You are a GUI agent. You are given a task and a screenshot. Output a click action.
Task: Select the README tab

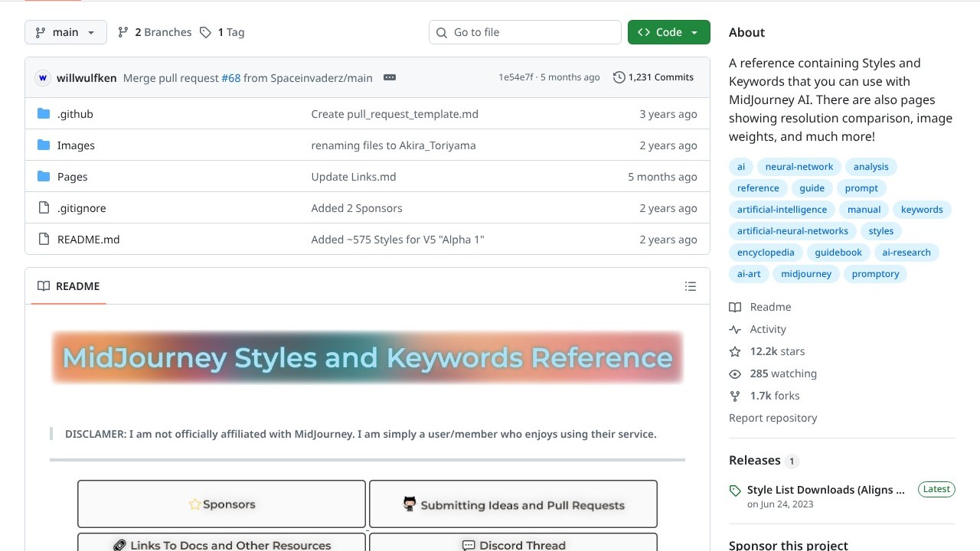pos(69,286)
